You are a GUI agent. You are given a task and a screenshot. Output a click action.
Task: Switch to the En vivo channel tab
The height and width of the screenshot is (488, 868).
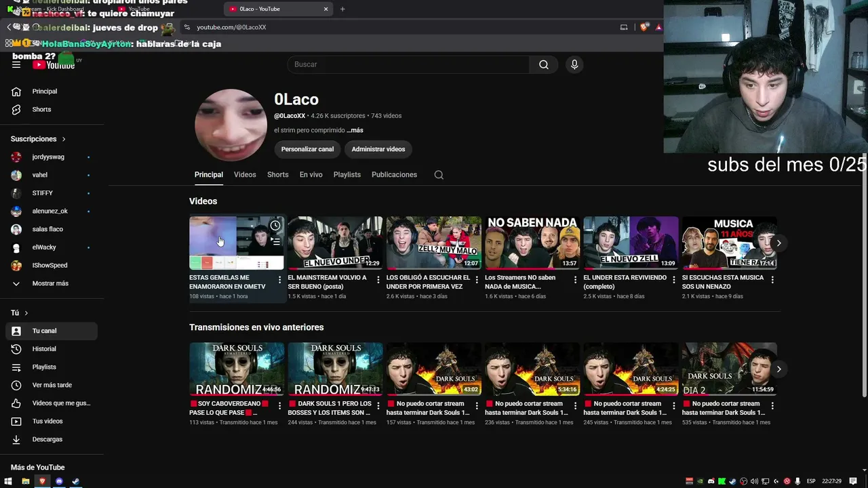click(311, 175)
